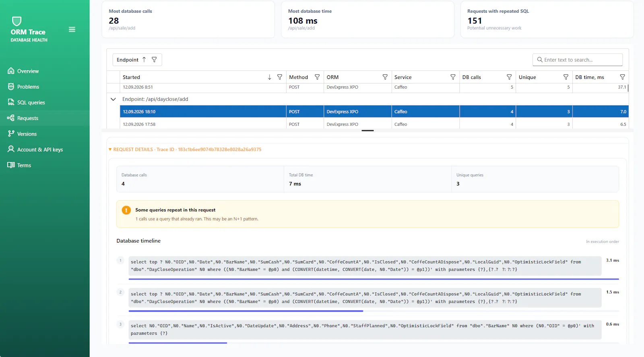The width and height of the screenshot is (644, 357).
Task: Click the Enter text to search field
Action: click(578, 60)
